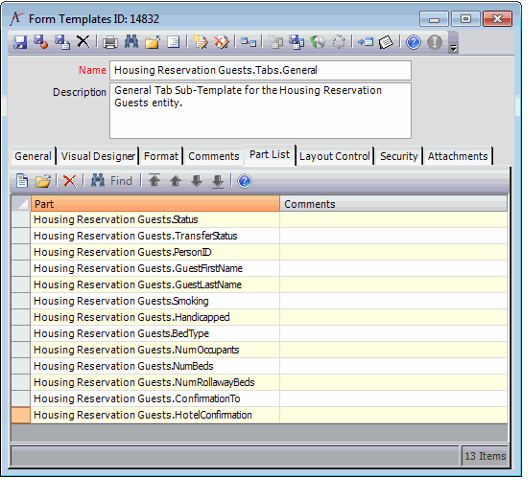Click the Name input field
The image size is (528, 482).
click(260, 70)
